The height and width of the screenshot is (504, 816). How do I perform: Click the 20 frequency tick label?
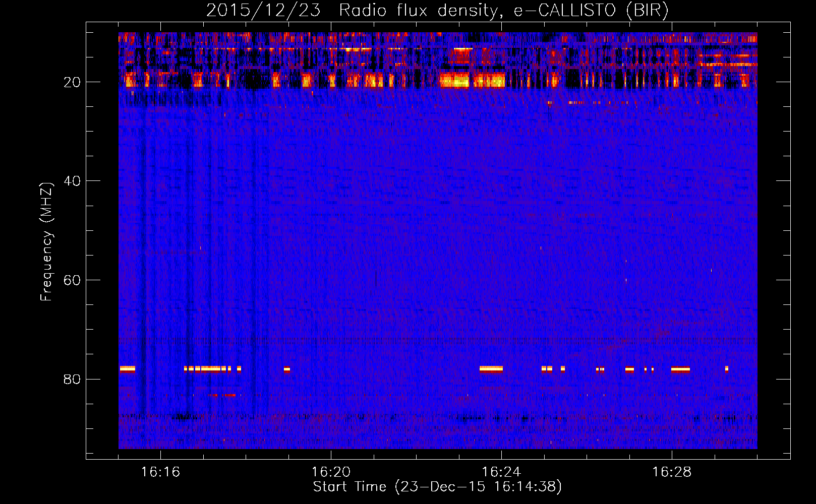(x=73, y=82)
